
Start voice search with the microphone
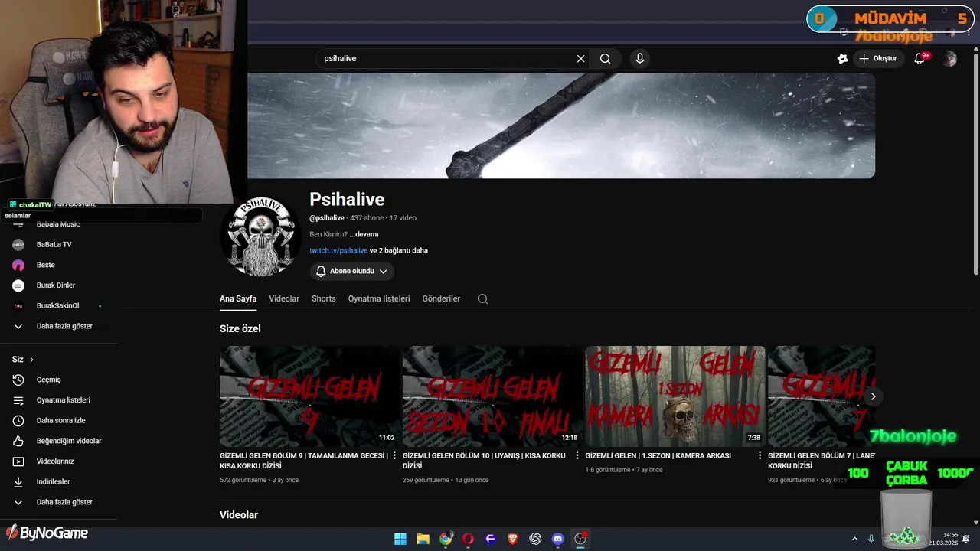[640, 58]
